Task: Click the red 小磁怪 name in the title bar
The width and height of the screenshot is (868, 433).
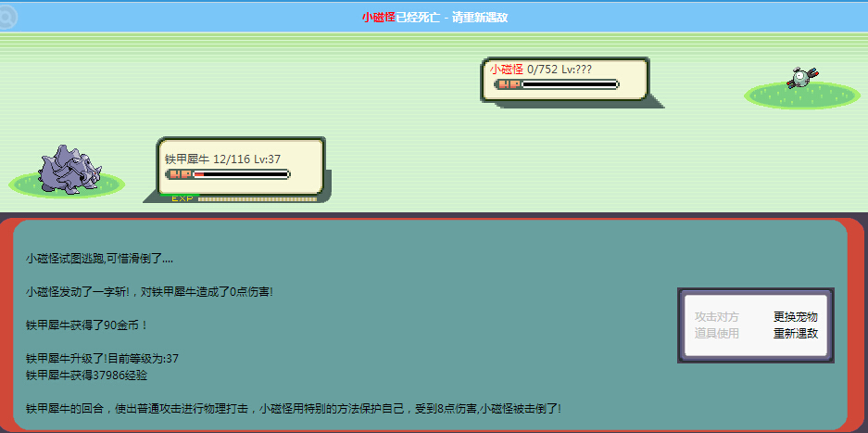Action: pos(379,18)
